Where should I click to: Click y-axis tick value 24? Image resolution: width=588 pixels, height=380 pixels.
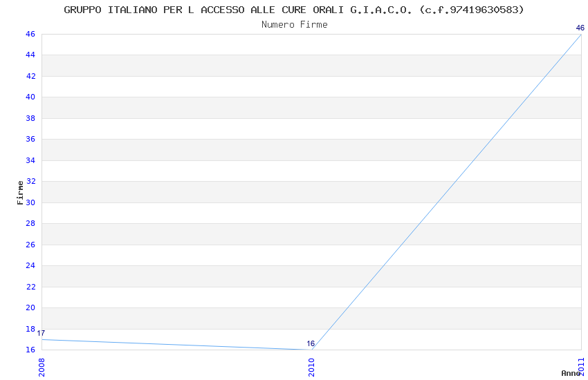coord(30,265)
